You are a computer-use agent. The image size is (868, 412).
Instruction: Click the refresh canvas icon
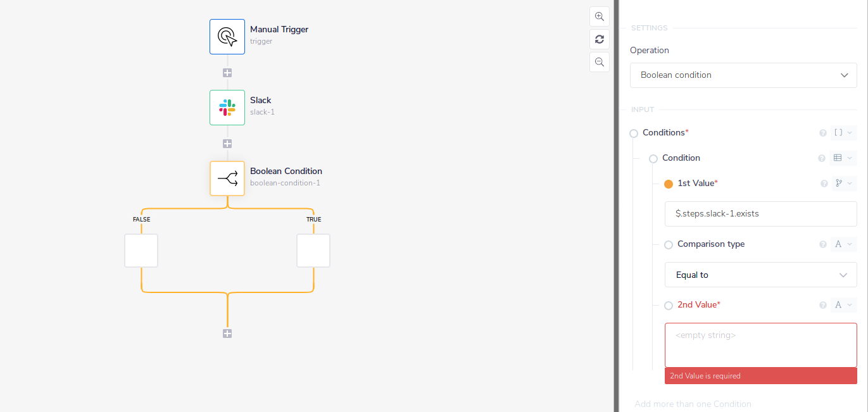coord(599,39)
